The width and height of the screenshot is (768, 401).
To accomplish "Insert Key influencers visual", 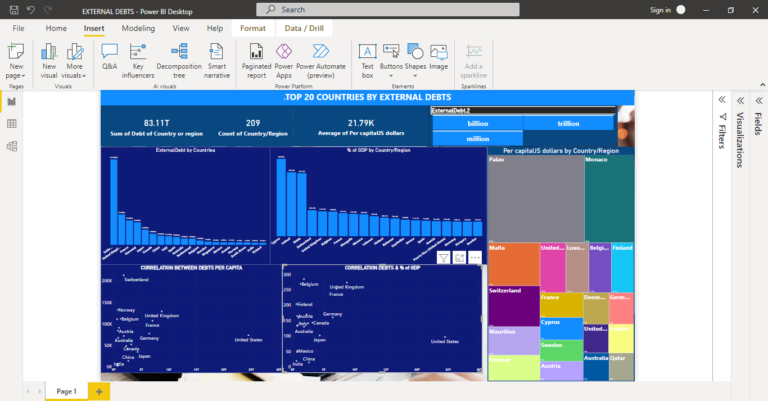I will 138,61.
